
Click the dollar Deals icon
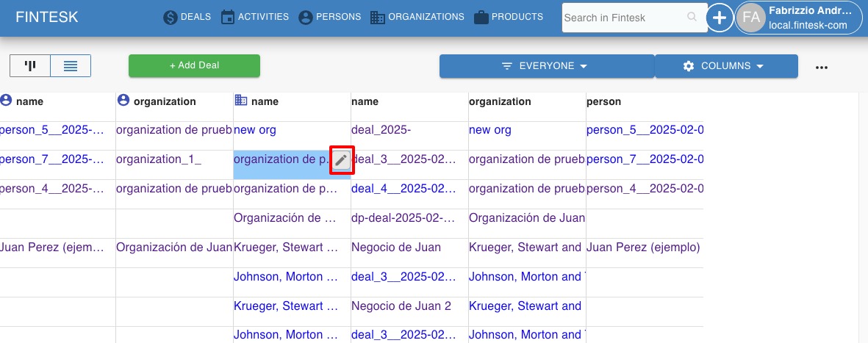coord(171,17)
